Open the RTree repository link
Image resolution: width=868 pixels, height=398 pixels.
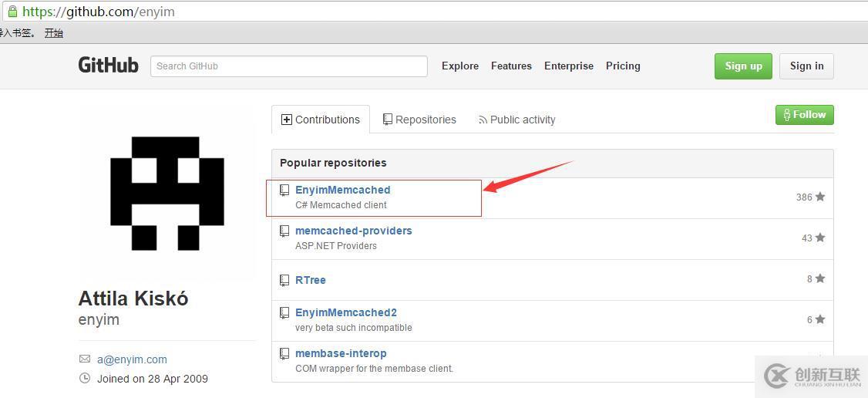311,280
